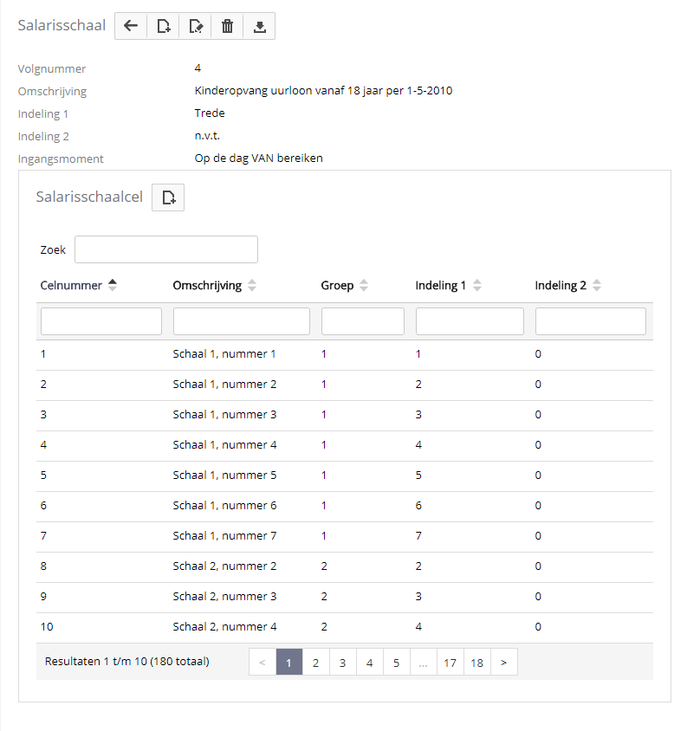Image resolution: width=700 pixels, height=731 pixels.
Task: Sort table by Indeling 2 column
Action: 567,286
